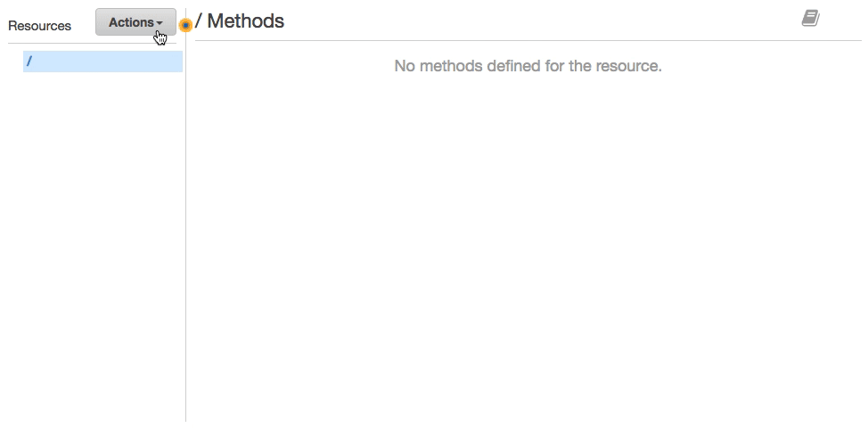Click the divider between Resources and Methods

[x=185, y=221]
